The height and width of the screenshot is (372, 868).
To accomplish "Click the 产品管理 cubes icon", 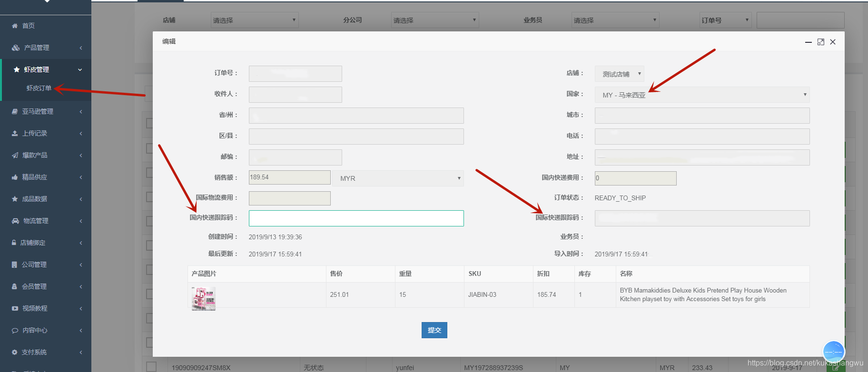I will (x=16, y=48).
